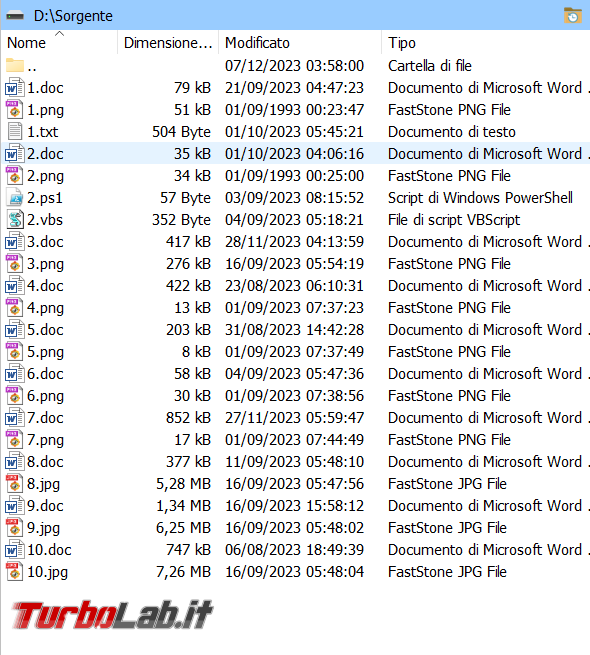The width and height of the screenshot is (590, 655).
Task: Click the FastStone JPG icon of 8.jpg
Action: pos(15,484)
